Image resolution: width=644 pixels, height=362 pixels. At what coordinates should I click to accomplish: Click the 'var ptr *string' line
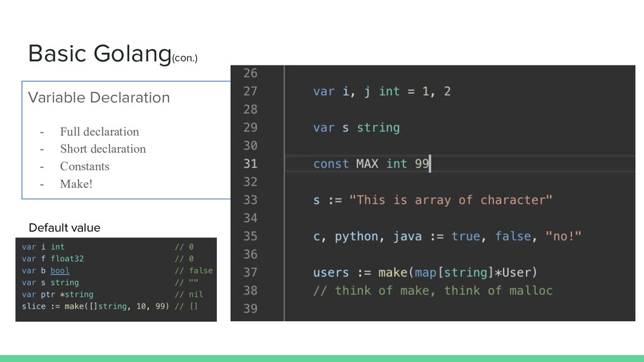click(x=57, y=294)
